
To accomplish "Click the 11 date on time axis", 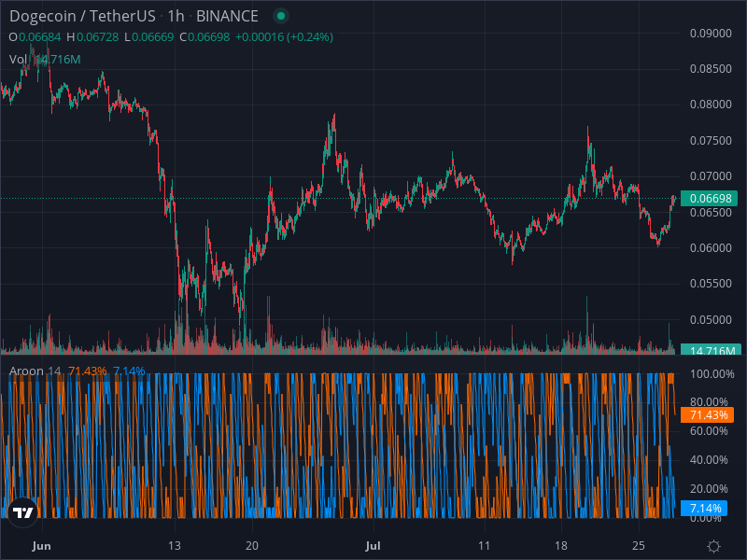I will (x=484, y=546).
